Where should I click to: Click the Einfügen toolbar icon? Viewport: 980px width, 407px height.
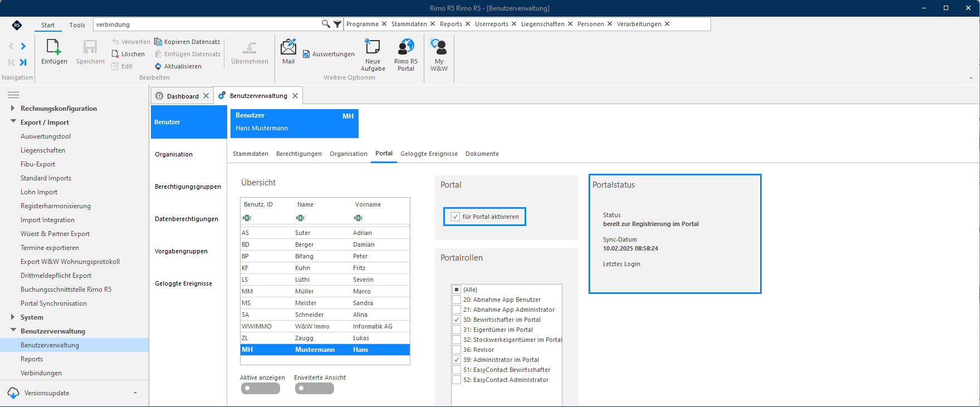click(x=54, y=47)
